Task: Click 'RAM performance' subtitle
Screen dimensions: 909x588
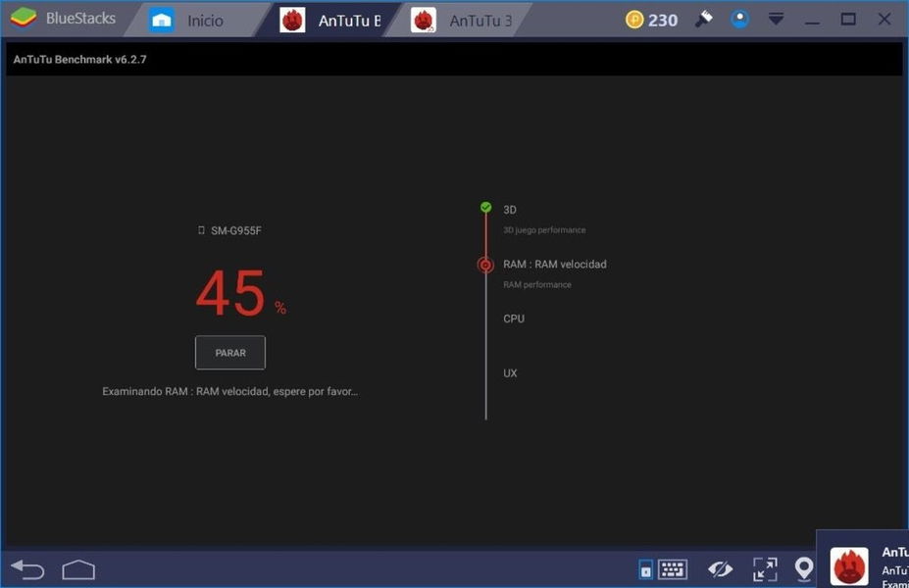Action: [536, 284]
